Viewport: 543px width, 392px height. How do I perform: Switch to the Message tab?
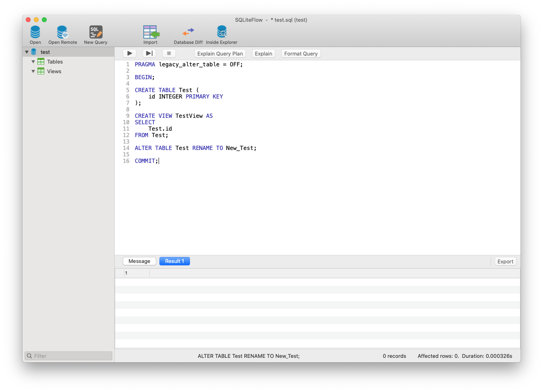click(x=139, y=261)
